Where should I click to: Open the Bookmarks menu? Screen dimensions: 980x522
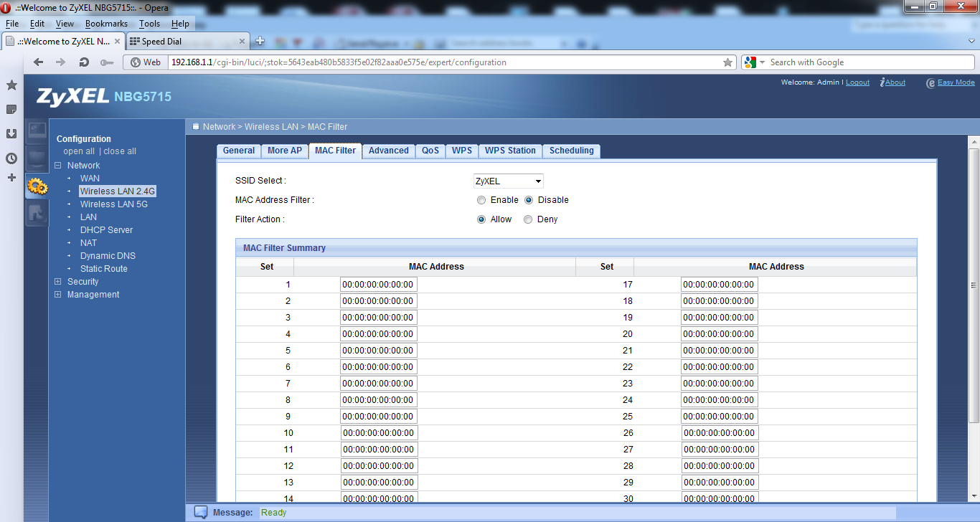pos(106,24)
